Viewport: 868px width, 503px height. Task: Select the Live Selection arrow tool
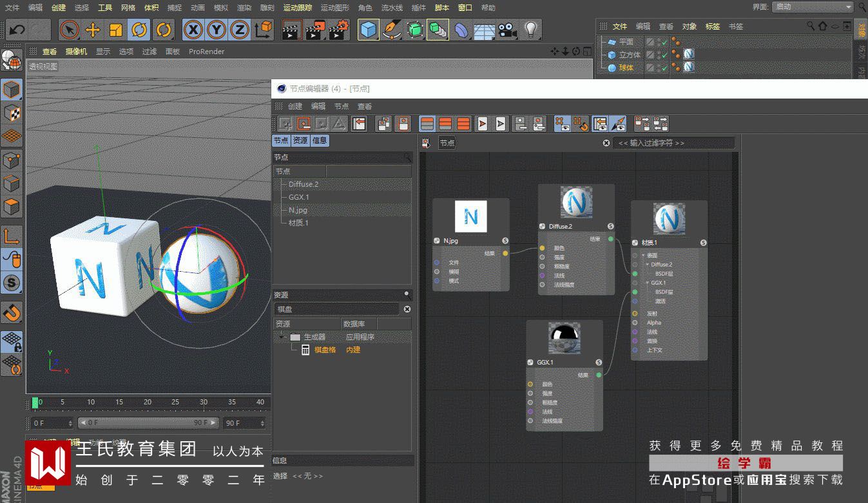tap(70, 30)
